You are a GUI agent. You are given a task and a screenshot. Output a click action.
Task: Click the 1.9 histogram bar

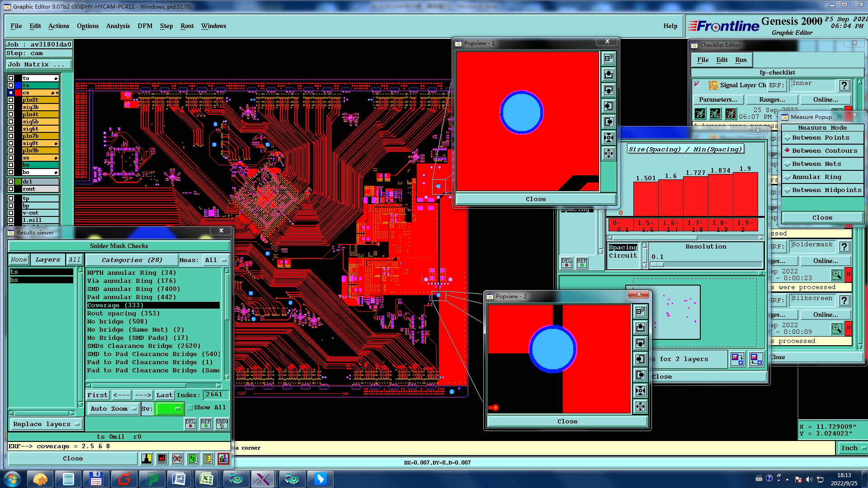point(745,195)
